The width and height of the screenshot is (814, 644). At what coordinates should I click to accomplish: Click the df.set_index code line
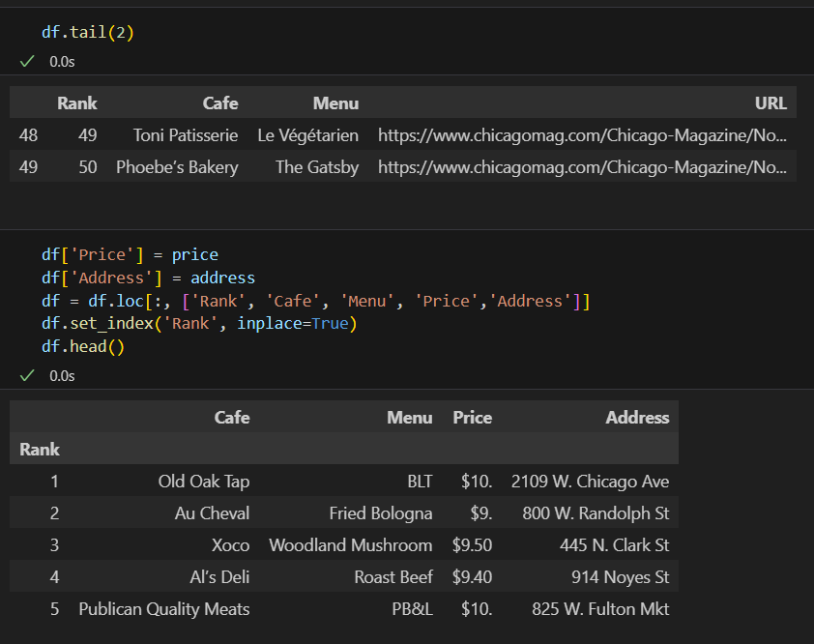[x=199, y=324]
